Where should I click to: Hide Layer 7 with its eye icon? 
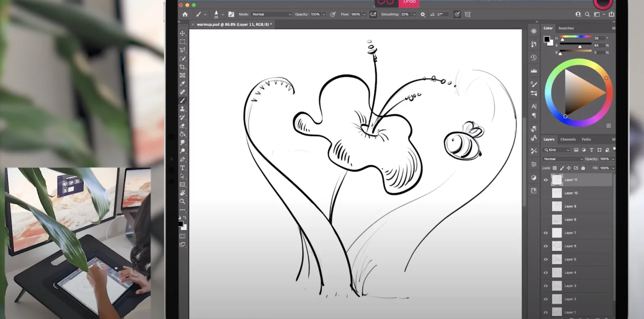coord(545,233)
